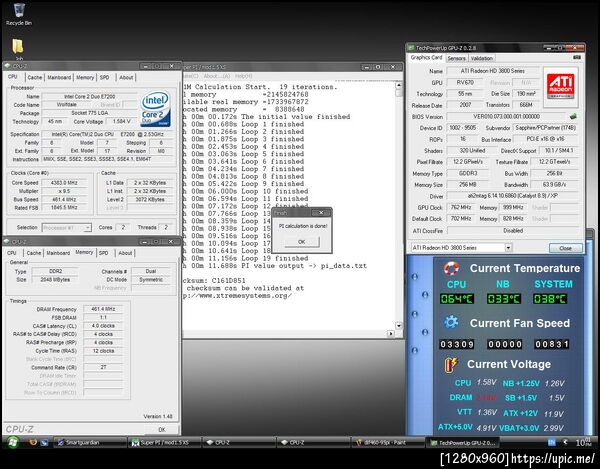The image size is (600, 469).
Task: Click OK at the bottom of CPU-Z
Action: click(x=162, y=429)
